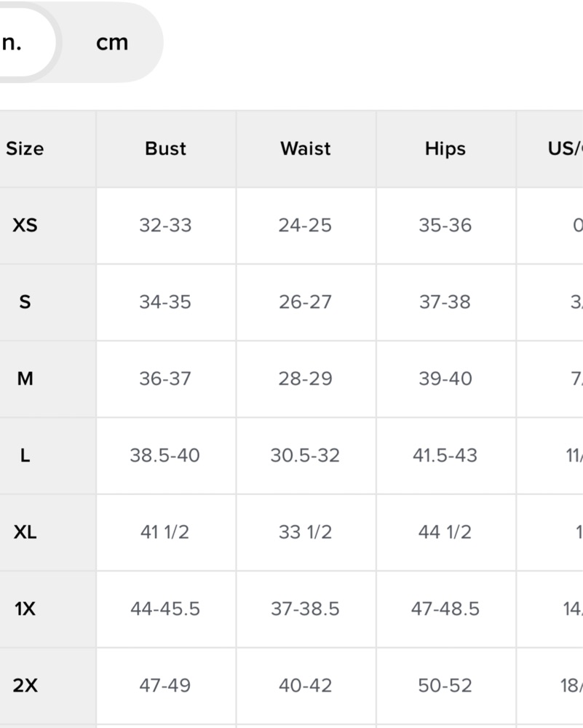
Task: Click the Hips column header
Action: [445, 149]
